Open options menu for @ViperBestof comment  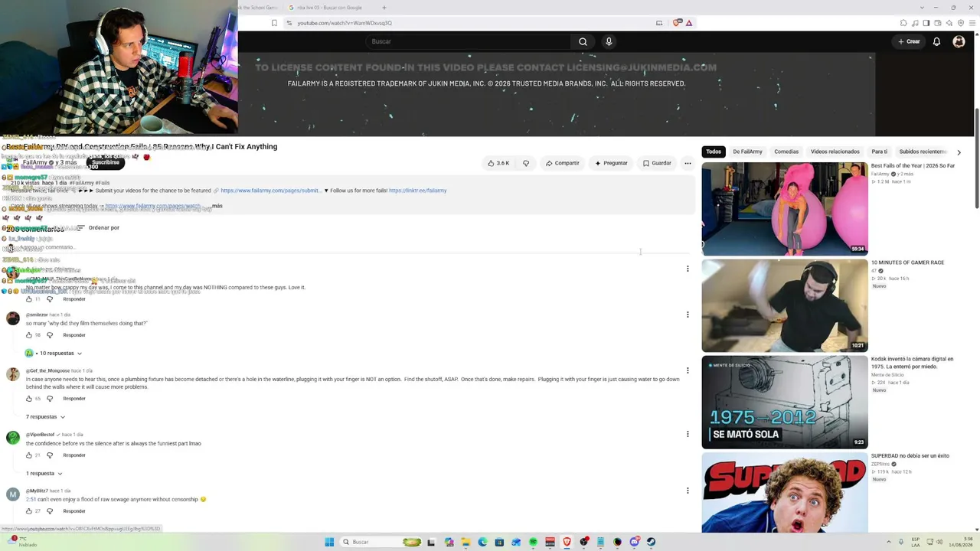[x=688, y=434]
